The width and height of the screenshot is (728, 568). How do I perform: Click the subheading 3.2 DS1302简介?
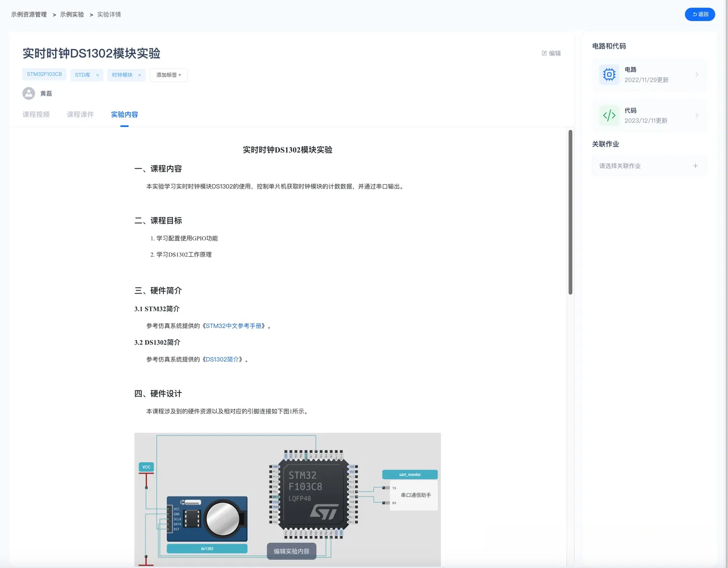157,342
